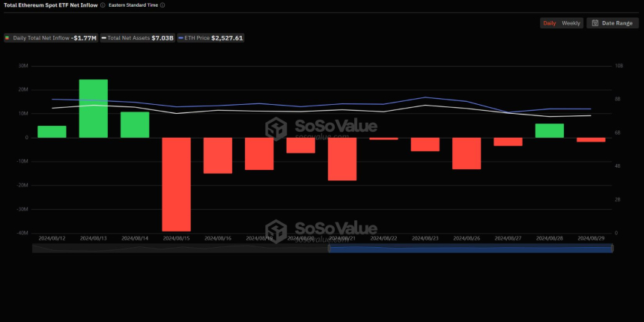
Task: Toggle Daily Total Net Inflow series visibility
Action: (x=51, y=38)
